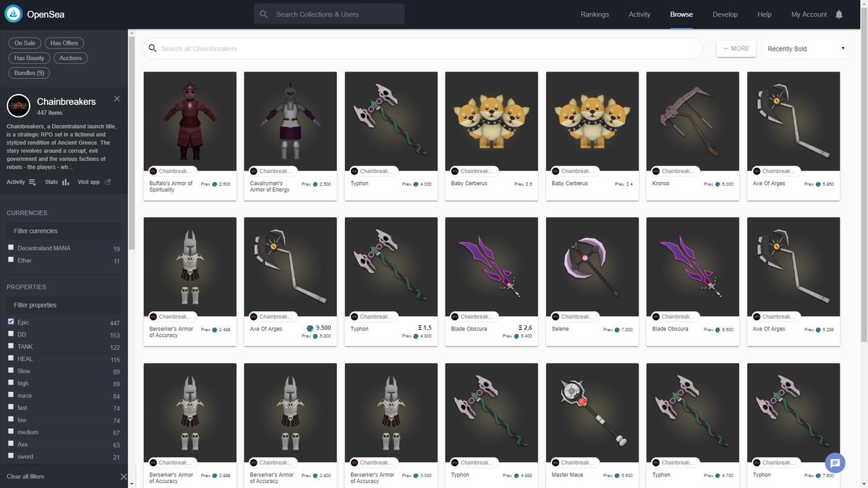
Task: Click the Chainbreakers collection avatar
Action: click(18, 106)
